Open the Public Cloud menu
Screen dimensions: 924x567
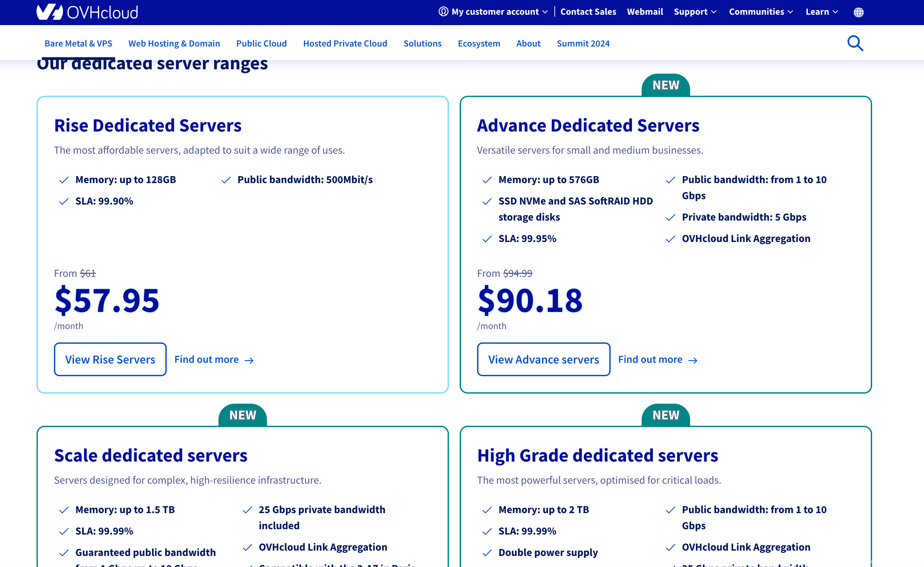(x=261, y=44)
